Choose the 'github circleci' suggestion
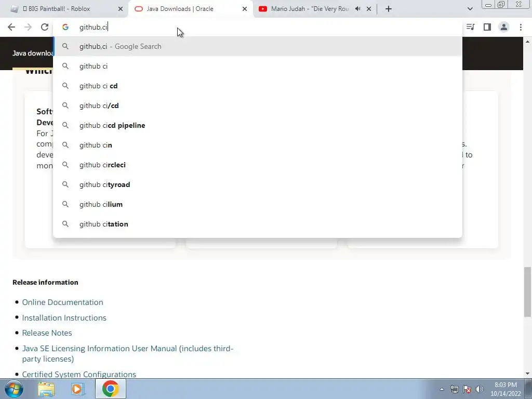Viewport: 532px width, 399px height. coord(258,165)
